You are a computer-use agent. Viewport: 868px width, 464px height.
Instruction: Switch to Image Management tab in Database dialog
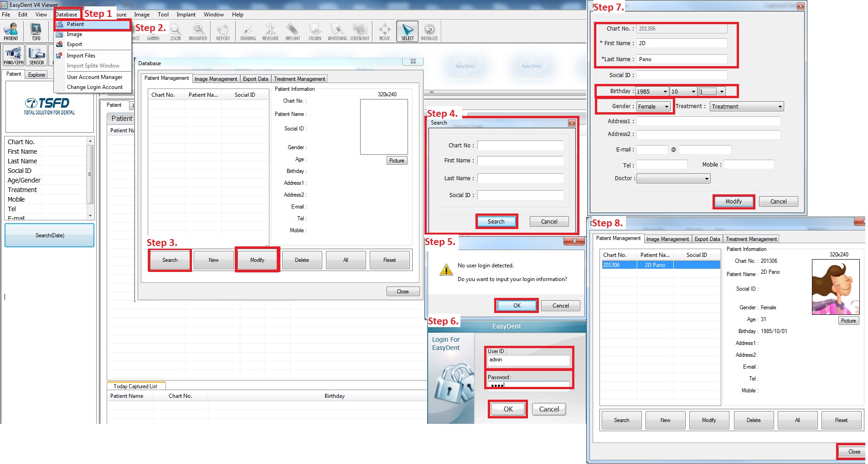tap(216, 79)
